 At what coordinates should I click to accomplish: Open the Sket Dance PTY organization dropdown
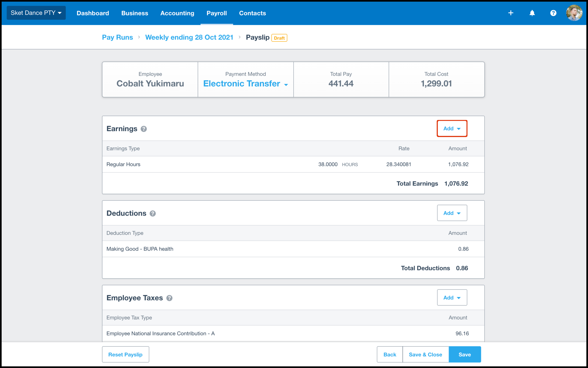click(x=36, y=13)
